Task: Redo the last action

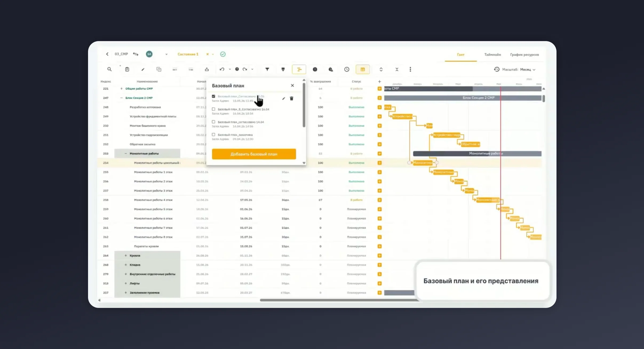Action: [x=245, y=69]
